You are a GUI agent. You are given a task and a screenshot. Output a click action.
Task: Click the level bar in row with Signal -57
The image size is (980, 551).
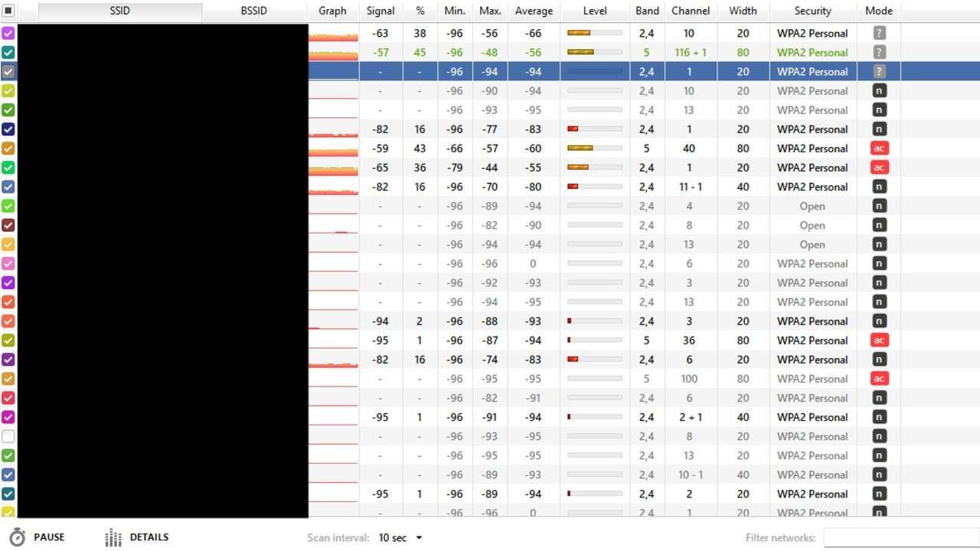(595, 52)
